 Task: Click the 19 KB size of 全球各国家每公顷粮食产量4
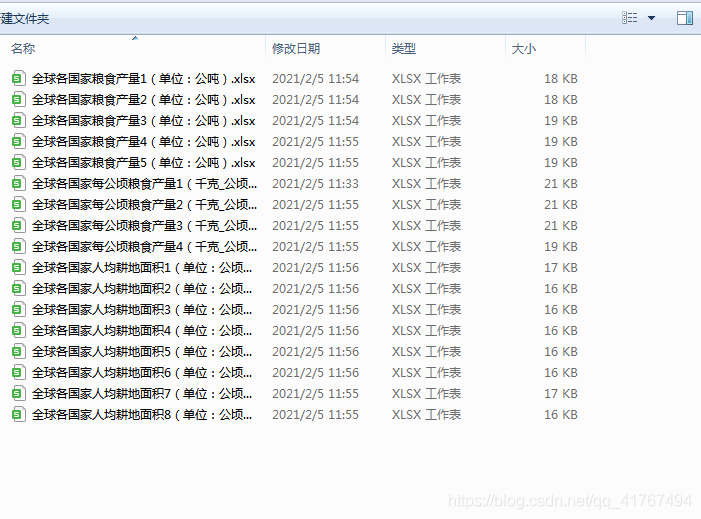[561, 247]
